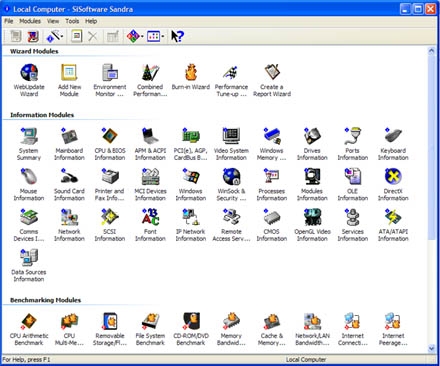This screenshot has height=366, width=440.
Task: Open APM & ACPI Information
Action: [150, 144]
